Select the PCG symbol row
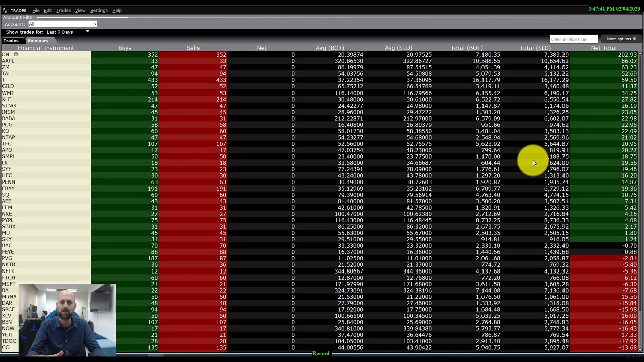The width and height of the screenshot is (644, 362). tap(7, 125)
